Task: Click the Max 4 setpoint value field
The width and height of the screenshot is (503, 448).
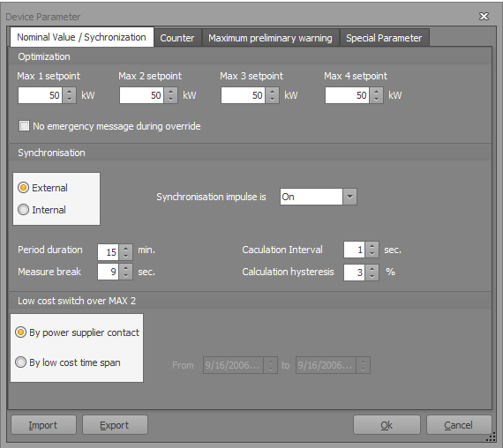Action: (x=347, y=95)
